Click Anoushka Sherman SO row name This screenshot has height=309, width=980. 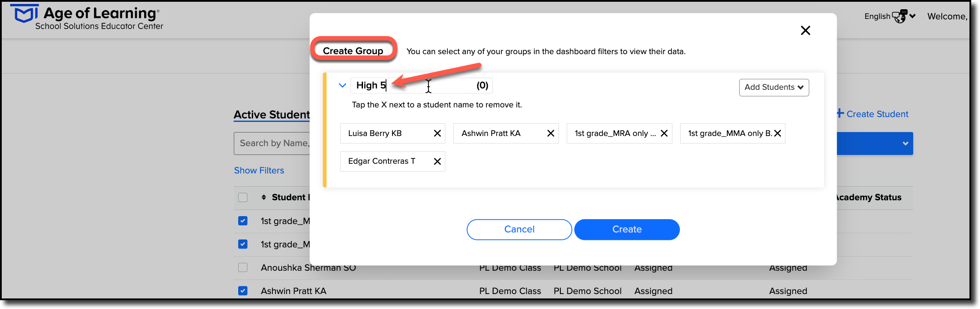[308, 268]
